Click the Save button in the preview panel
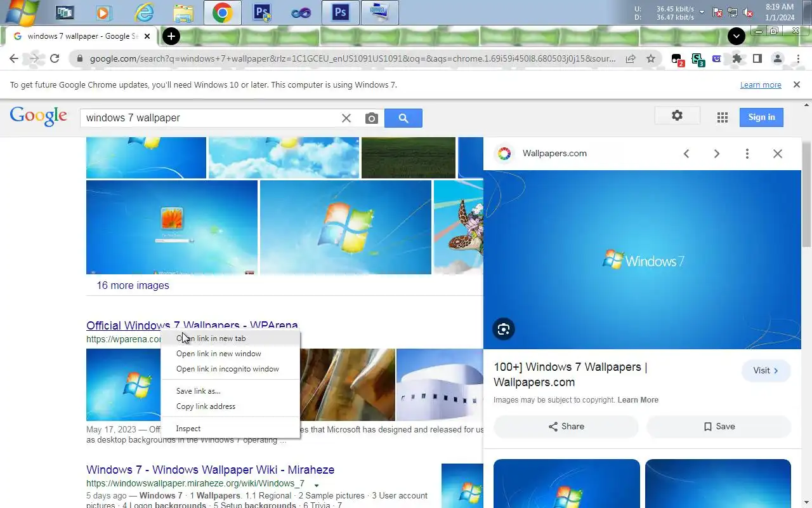Image resolution: width=812 pixels, height=508 pixels. pyautogui.click(x=719, y=427)
